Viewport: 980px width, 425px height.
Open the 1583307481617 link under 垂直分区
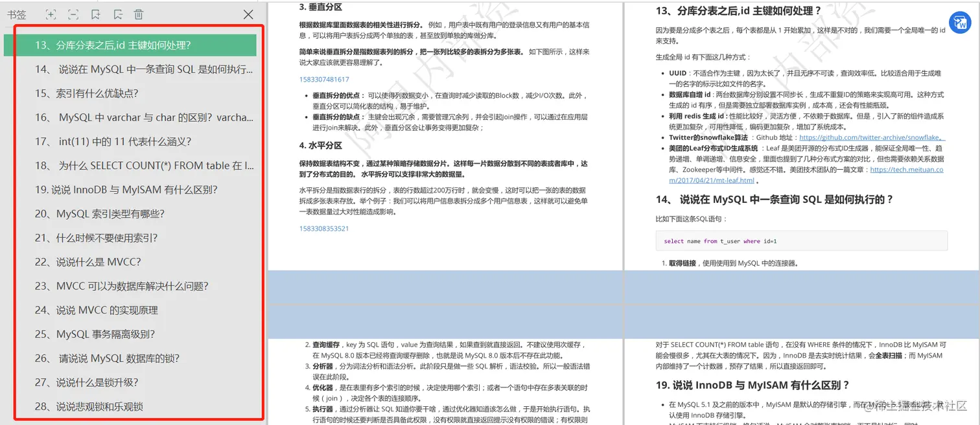tap(324, 79)
